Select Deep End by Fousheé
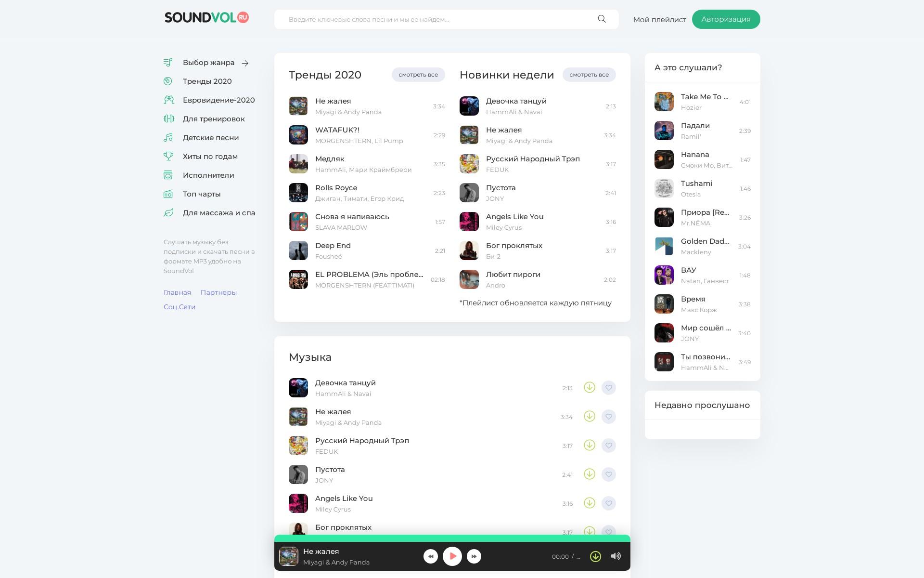Image resolution: width=924 pixels, height=578 pixels. tap(367, 250)
